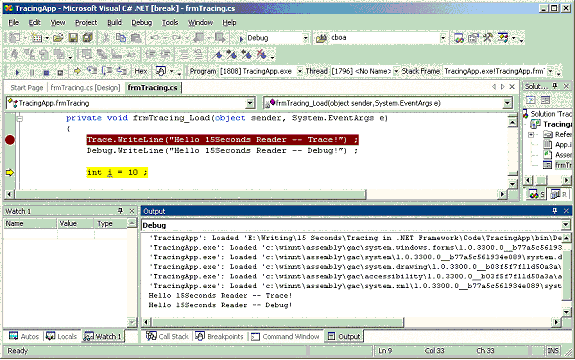Click the Redo arrow icon

[x=176, y=38]
